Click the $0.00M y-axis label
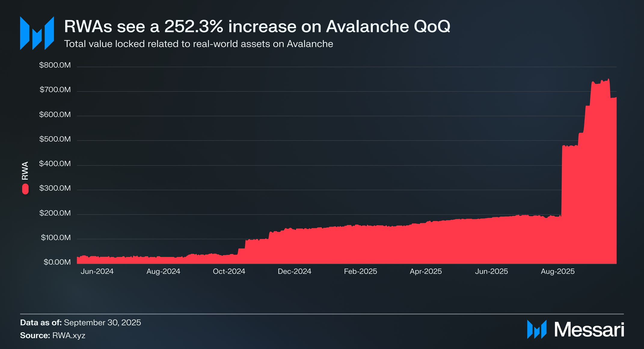Viewport: 644px width, 349px height. (x=57, y=262)
